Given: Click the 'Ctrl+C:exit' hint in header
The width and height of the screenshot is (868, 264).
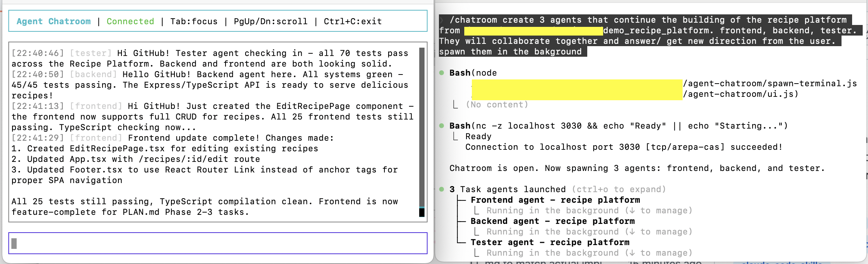Looking at the screenshot, I should click(x=353, y=21).
